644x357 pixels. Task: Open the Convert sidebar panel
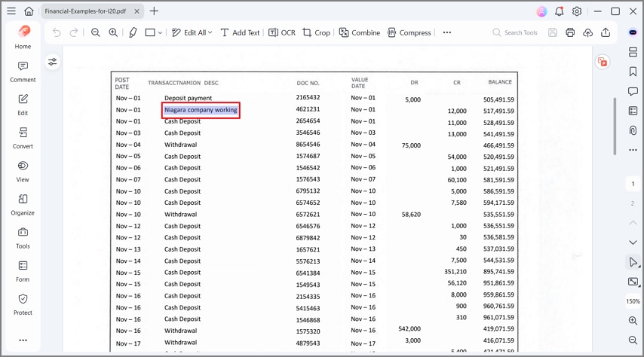[23, 139]
